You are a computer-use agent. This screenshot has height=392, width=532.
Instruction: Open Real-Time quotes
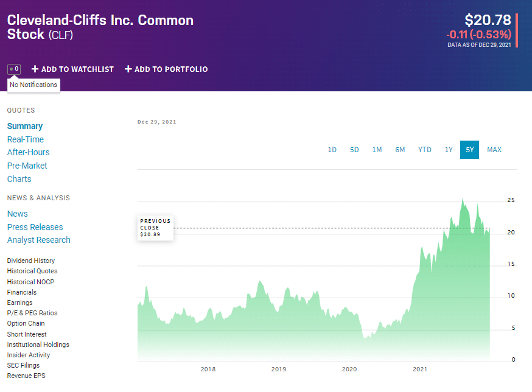(26, 139)
